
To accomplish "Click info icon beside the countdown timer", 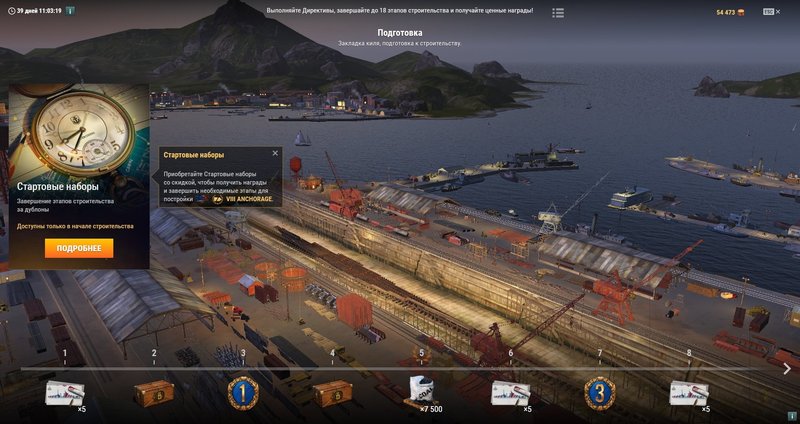I will (70, 11).
